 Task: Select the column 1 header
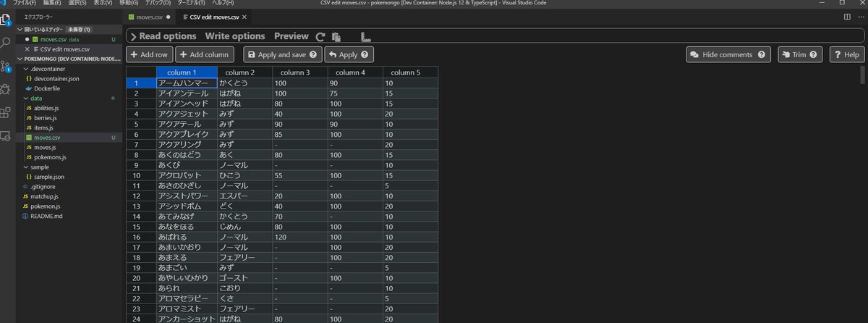click(187, 72)
